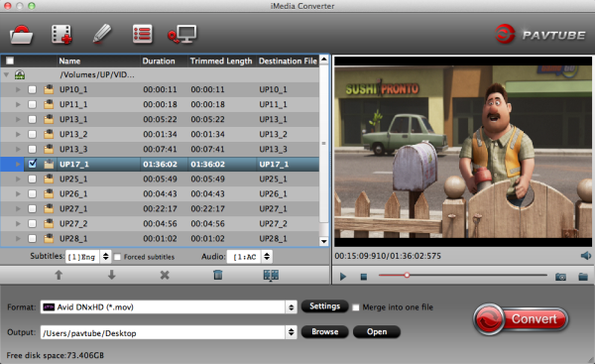This screenshot has width=595, height=364.
Task: Click the video preview frame
Action: pos(463,152)
